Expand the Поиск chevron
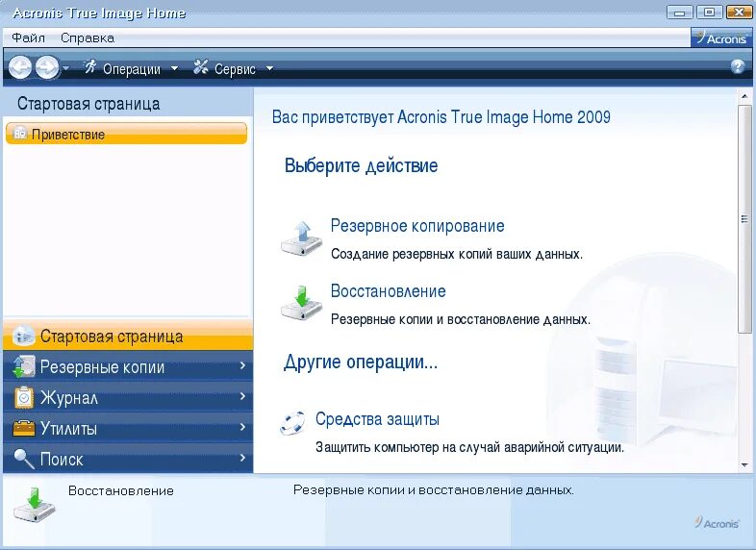The image size is (756, 550). click(x=242, y=458)
